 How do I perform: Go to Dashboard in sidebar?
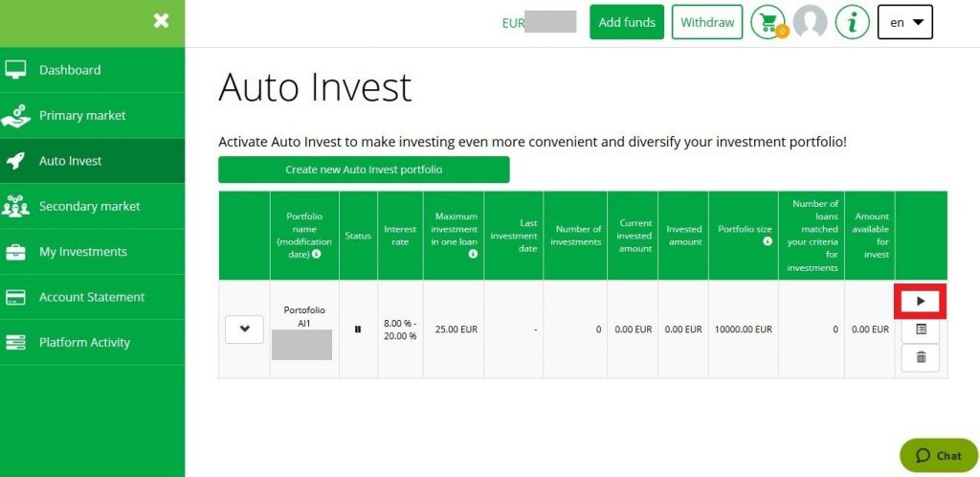69,70
